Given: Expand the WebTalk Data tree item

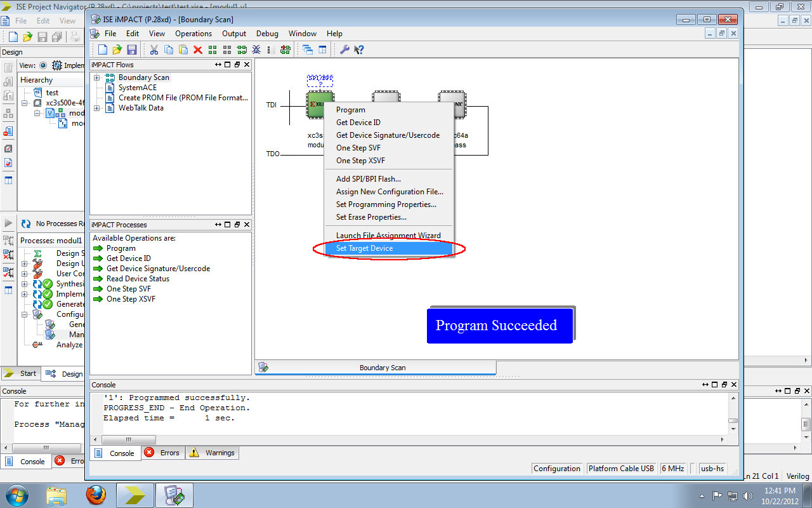Looking at the screenshot, I should tap(96, 108).
